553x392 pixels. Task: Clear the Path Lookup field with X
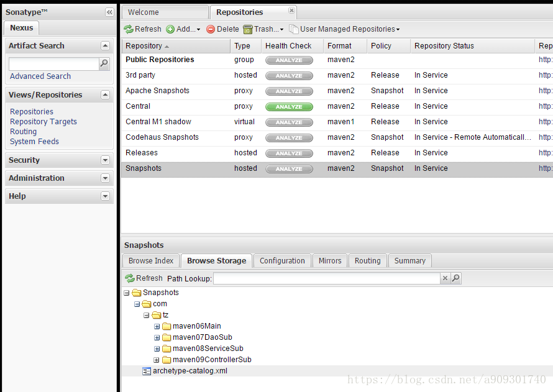tap(445, 278)
